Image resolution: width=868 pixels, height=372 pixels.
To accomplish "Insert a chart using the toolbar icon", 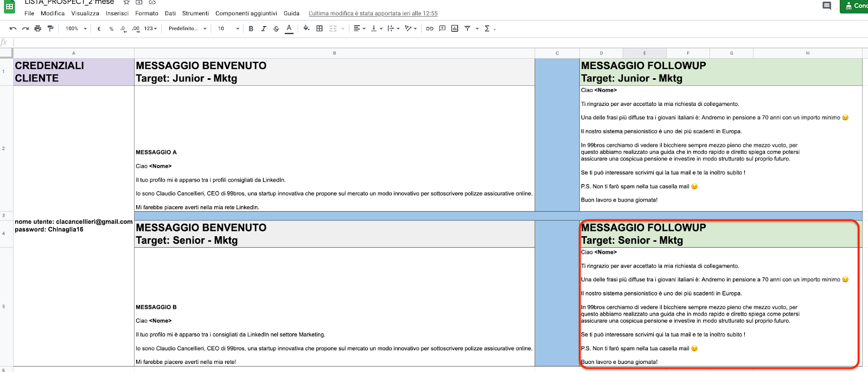I will coord(455,28).
